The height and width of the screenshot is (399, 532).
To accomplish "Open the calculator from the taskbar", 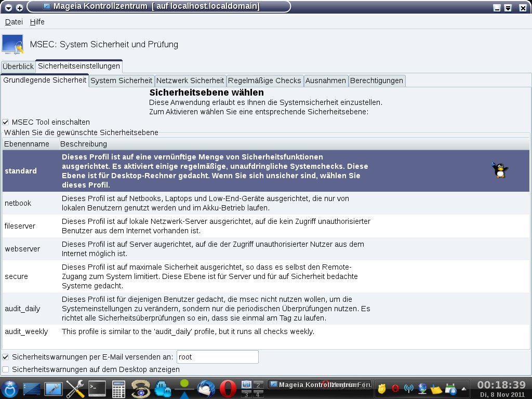I will pyautogui.click(x=118, y=389).
